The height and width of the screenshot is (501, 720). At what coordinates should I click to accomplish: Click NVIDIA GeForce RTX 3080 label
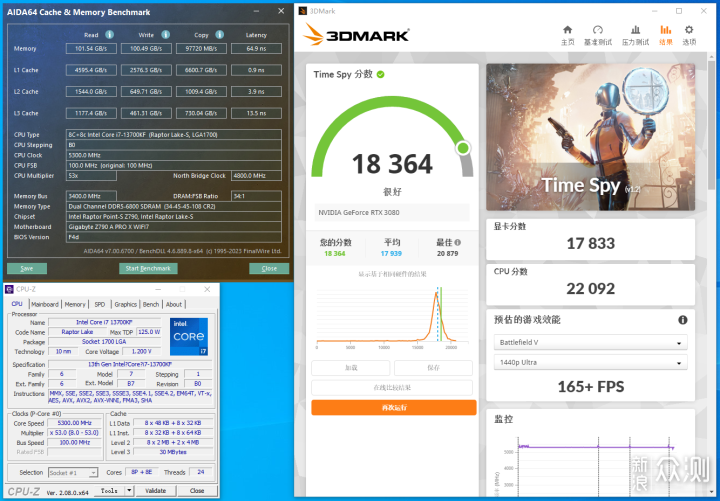(359, 213)
